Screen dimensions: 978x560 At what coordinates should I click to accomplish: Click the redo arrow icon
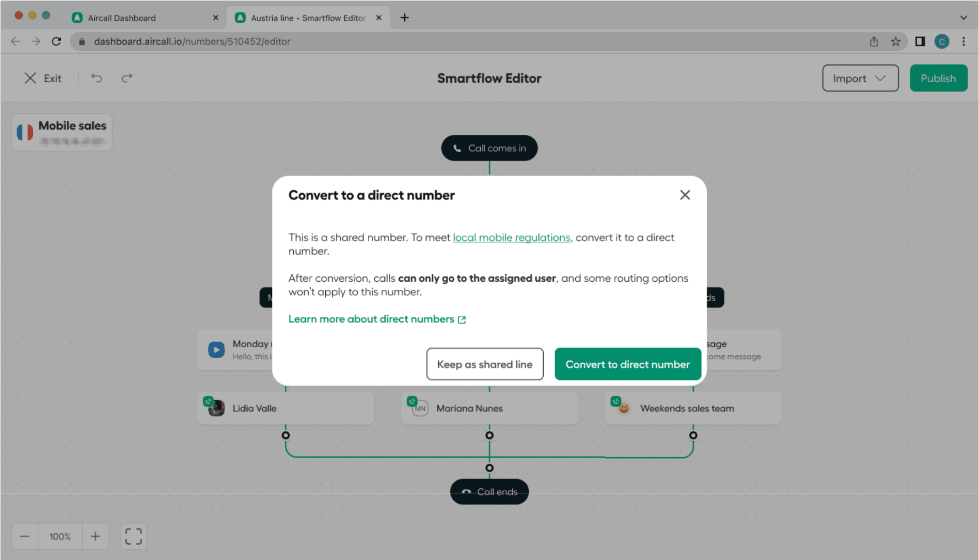[x=127, y=78]
